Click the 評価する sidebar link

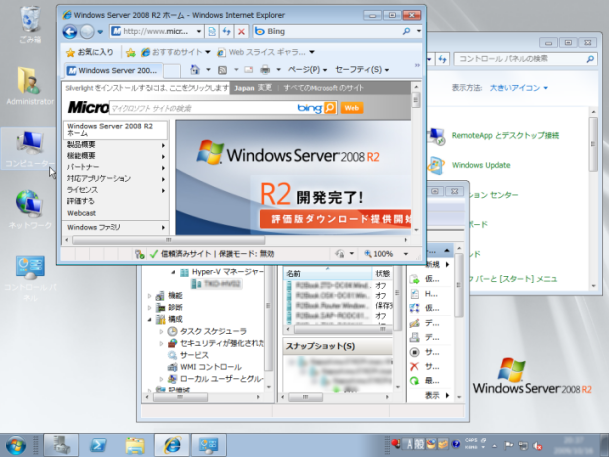[x=81, y=201]
